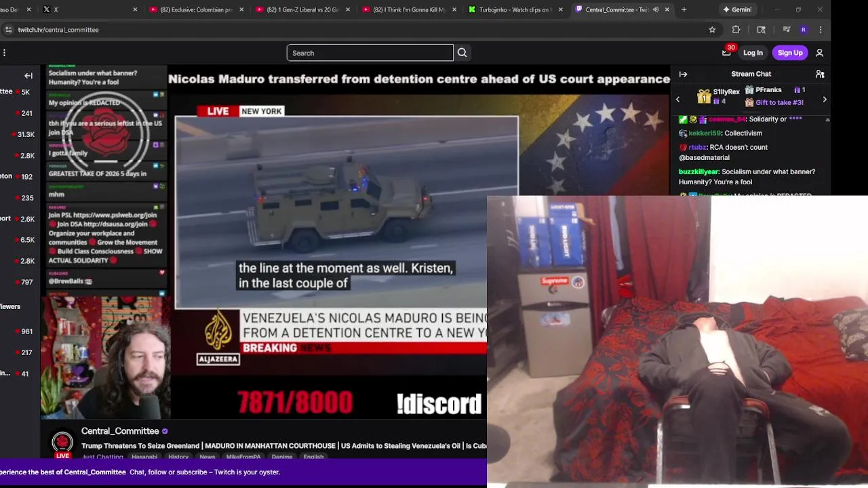Click username buzzkillyear in chat
This screenshot has width=868, height=488.
click(698, 172)
